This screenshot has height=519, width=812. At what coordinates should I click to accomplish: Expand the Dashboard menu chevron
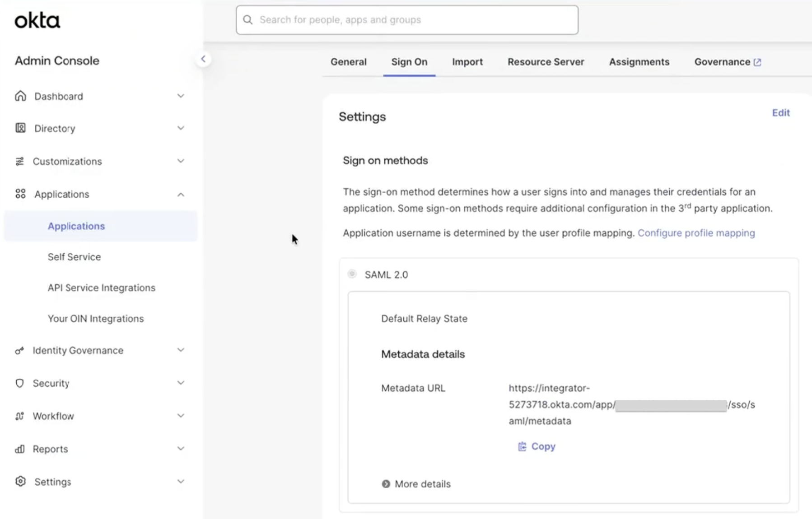(181, 96)
